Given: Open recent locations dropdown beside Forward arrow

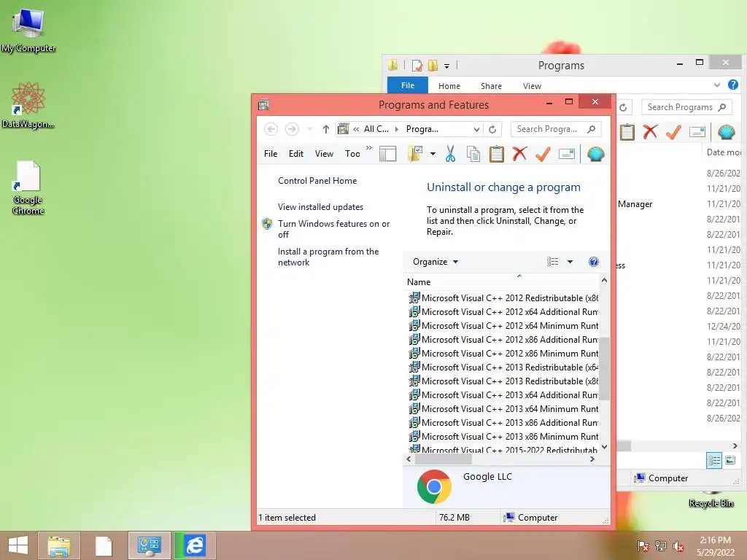Looking at the screenshot, I should [x=309, y=129].
